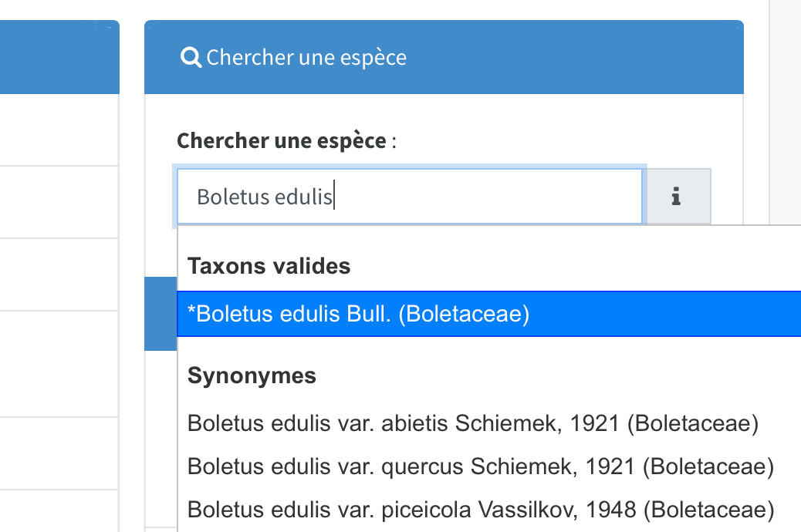The image size is (801, 532).
Task: Click the partially hidden blue button left of suggestions
Action: tap(161, 314)
